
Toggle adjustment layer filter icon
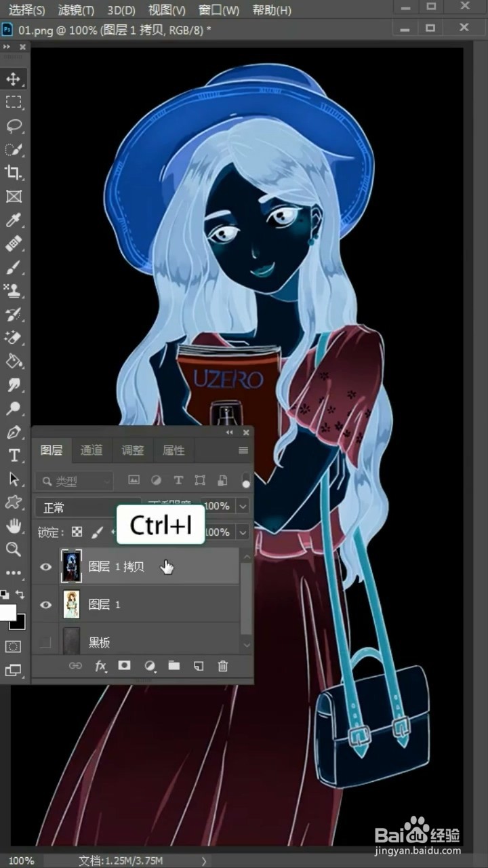156,480
